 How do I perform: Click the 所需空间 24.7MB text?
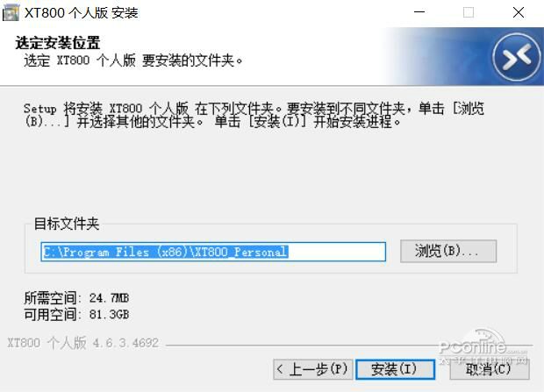click(x=76, y=298)
